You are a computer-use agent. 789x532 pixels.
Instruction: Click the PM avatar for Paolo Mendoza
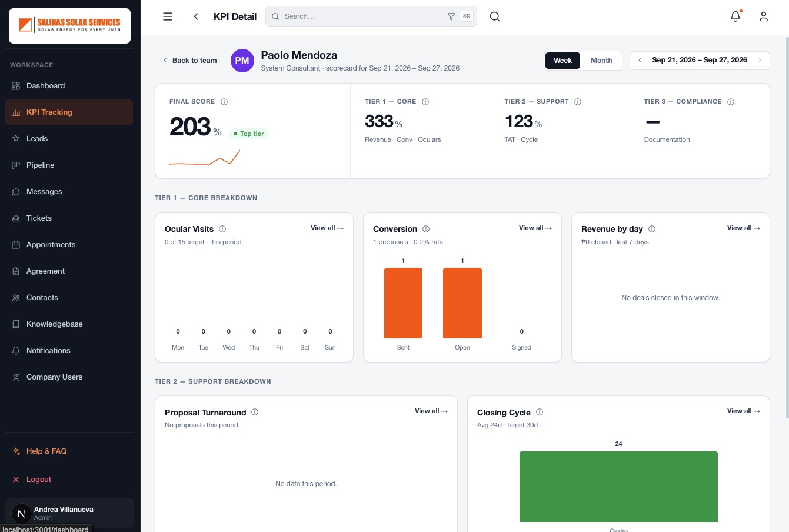242,61
